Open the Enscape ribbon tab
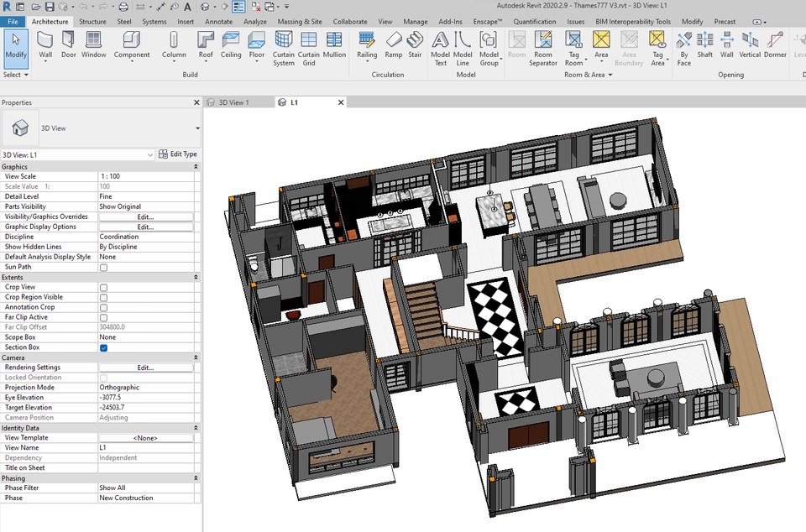This screenshot has width=806, height=532. (x=487, y=22)
